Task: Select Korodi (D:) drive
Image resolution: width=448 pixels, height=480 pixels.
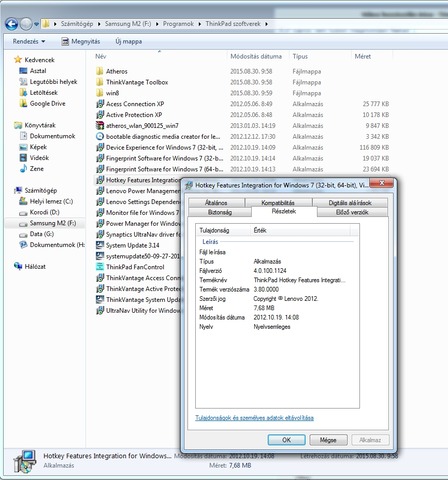Action: pos(44,212)
